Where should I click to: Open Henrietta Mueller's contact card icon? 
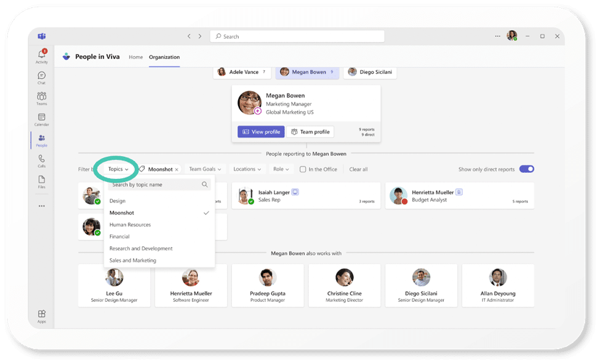[x=459, y=192]
